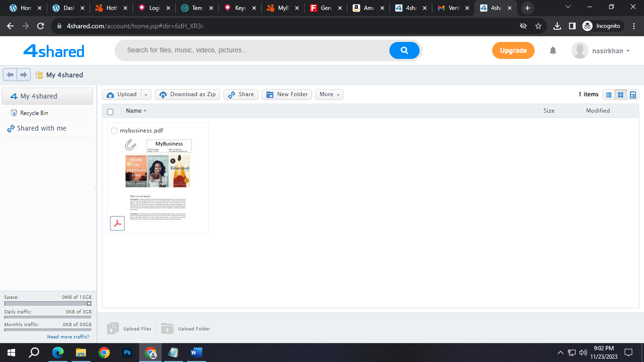Bookmark this page with the star icon
This screenshot has width=644, height=362.
pos(538,26)
